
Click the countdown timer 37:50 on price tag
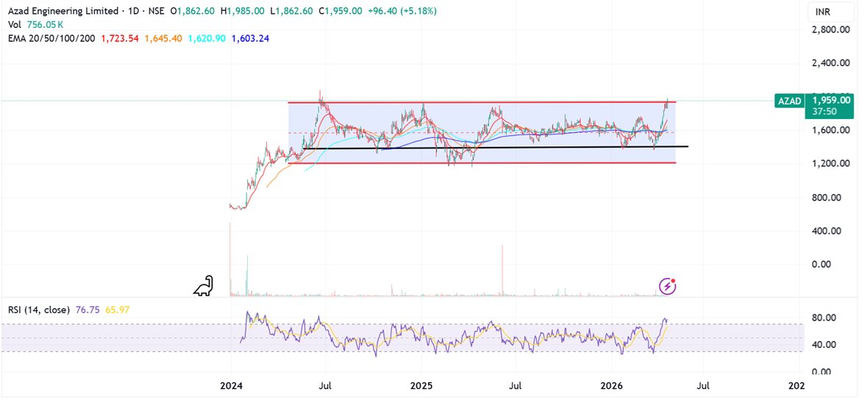click(823, 111)
